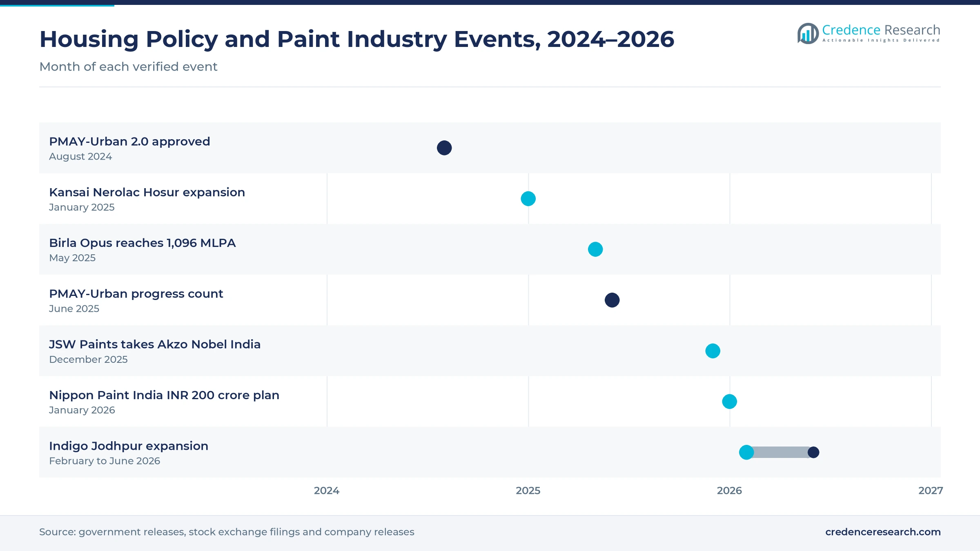Select the PMAY-Urban progress count dot

point(612,300)
